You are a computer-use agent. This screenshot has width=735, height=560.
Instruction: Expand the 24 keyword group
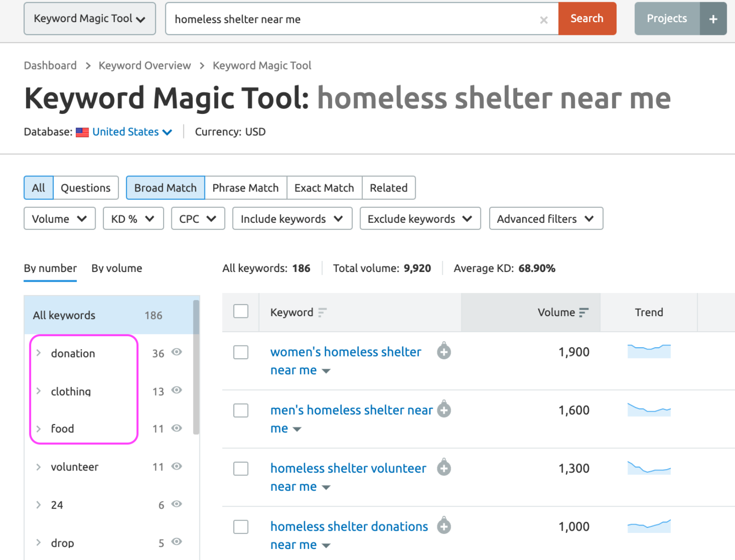39,504
